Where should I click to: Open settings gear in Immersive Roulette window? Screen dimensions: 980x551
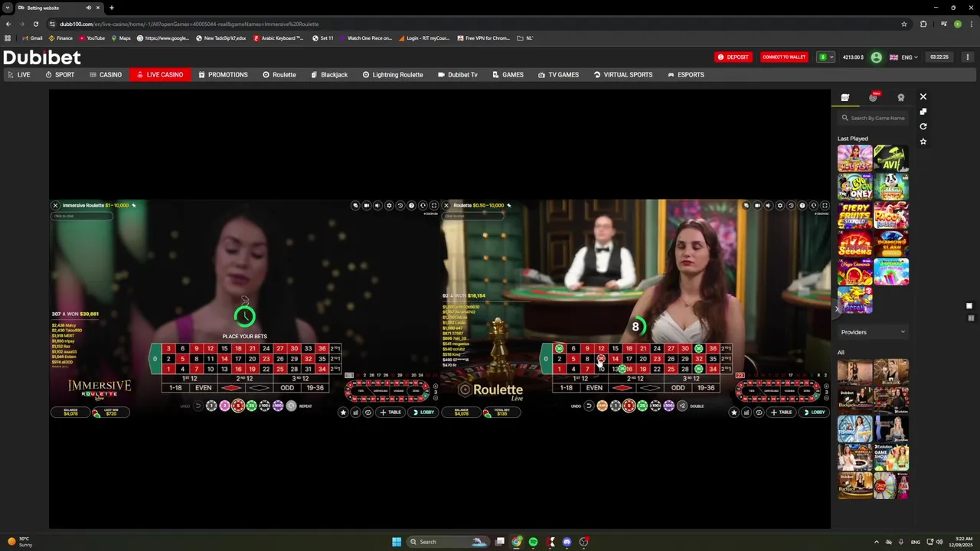pos(389,205)
